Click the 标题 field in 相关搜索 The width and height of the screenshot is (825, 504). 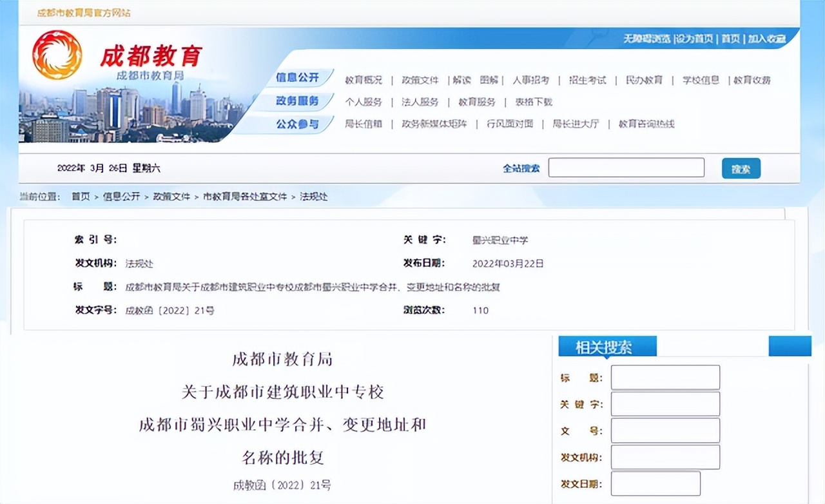665,378
